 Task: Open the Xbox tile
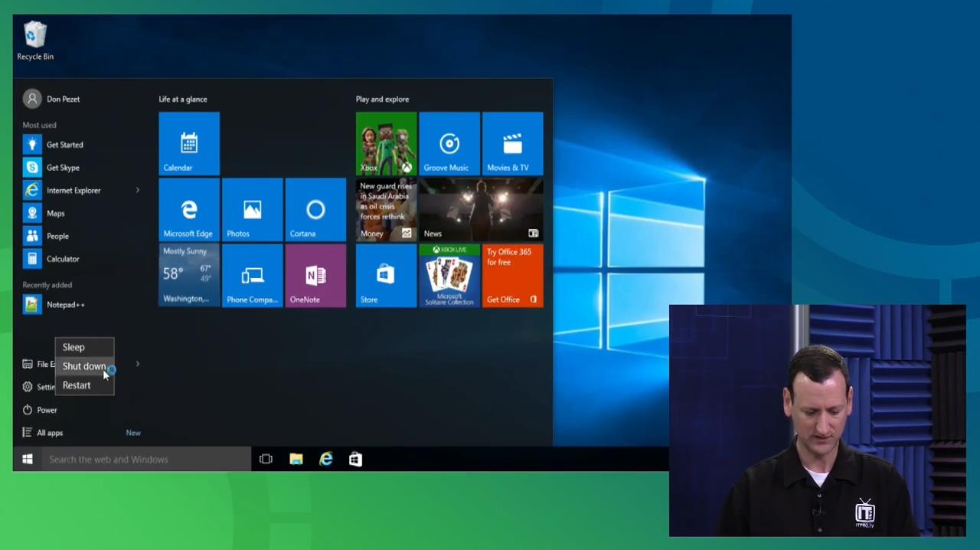386,143
